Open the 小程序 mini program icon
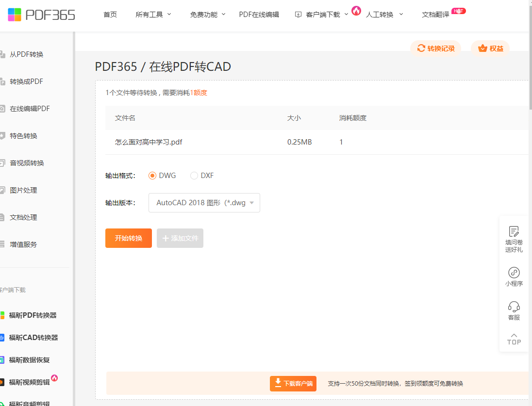Image resolution: width=532 pixels, height=406 pixels. point(514,272)
